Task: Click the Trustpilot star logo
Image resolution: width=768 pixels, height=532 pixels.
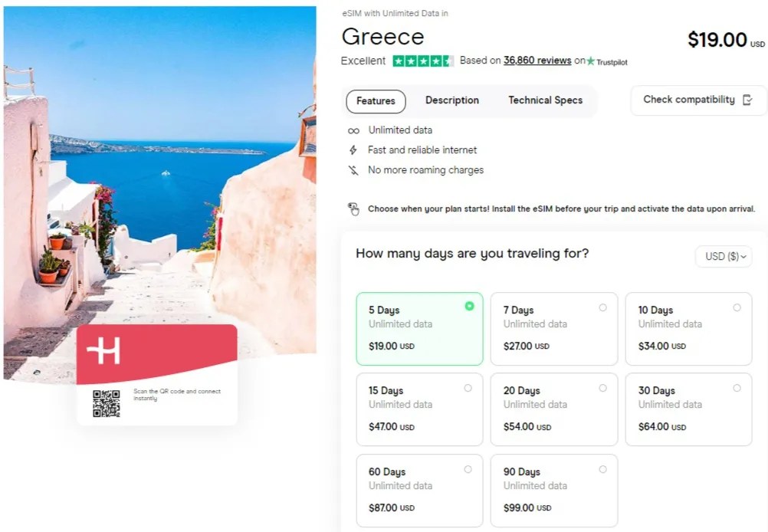Action: [590, 61]
